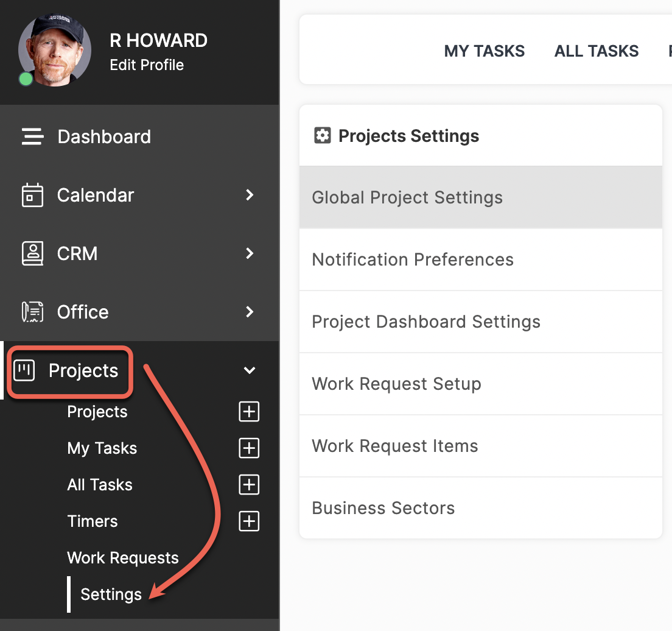The image size is (672, 631).
Task: Collapse the Projects menu chevron
Action: tap(250, 370)
